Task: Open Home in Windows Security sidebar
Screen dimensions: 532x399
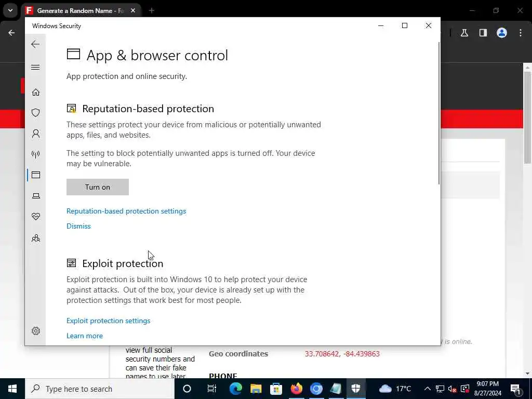Action: click(36, 92)
